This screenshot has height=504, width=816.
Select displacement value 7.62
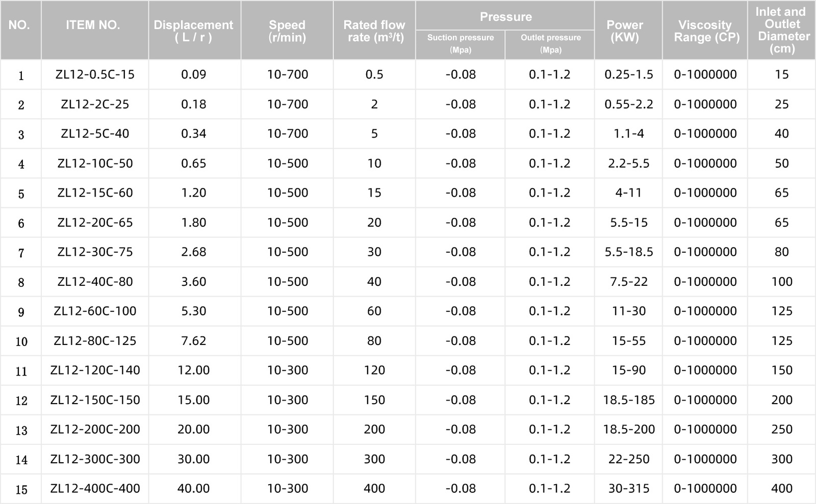194,340
